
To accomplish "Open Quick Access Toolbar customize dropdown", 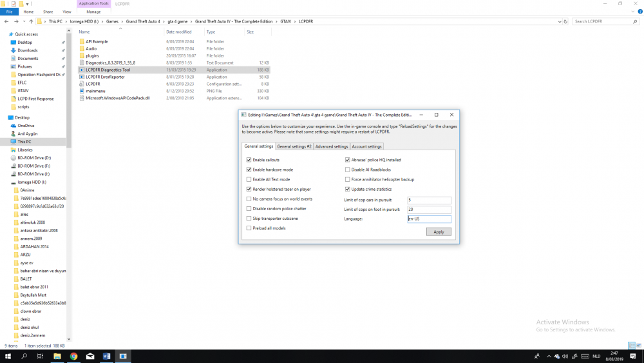I will (x=28, y=4).
